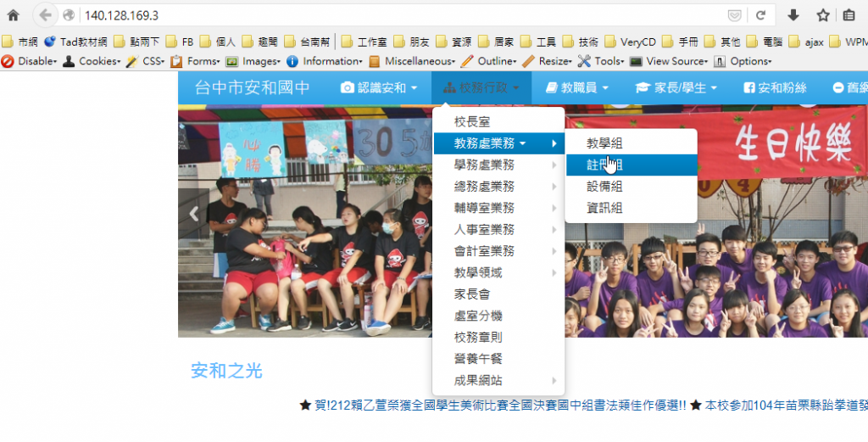Open the Images developer toolbar menu
Screen dimensions: 868x442
tap(253, 61)
